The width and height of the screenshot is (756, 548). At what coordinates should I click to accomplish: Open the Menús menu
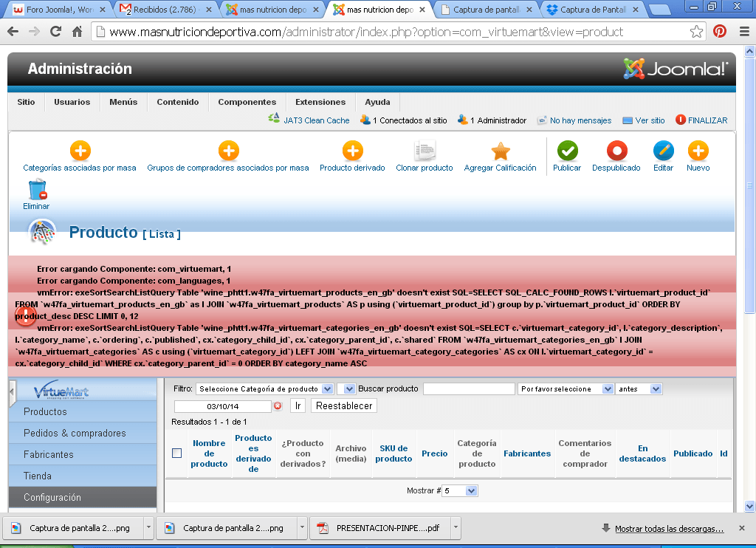coord(123,102)
